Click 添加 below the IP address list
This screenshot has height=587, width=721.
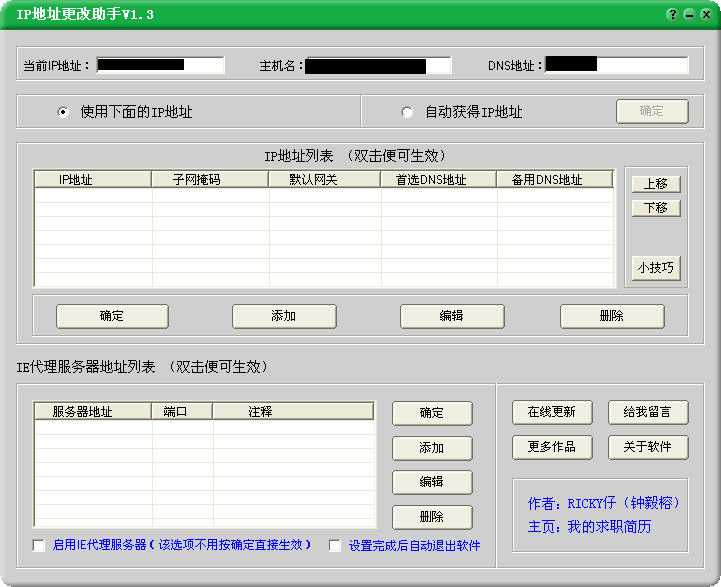coord(284,316)
